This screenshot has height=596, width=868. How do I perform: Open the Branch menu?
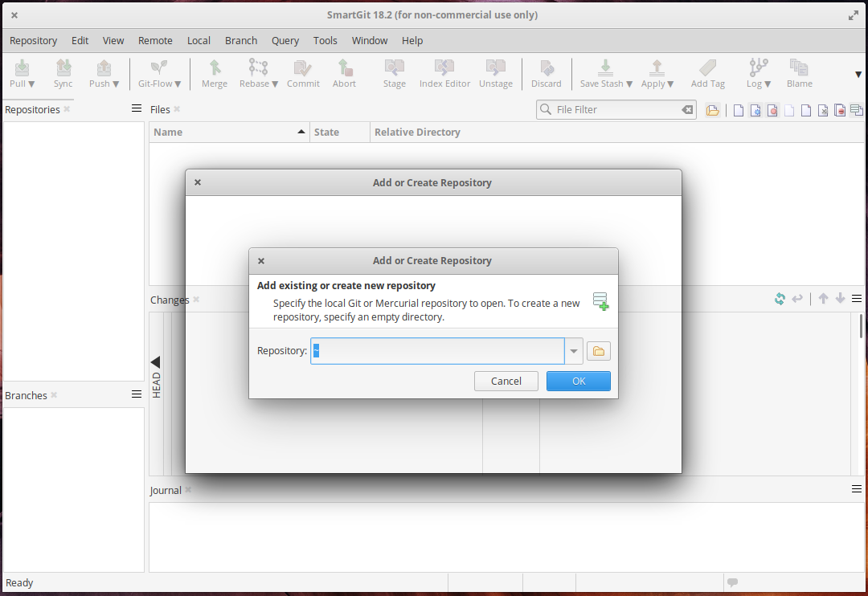pos(241,40)
